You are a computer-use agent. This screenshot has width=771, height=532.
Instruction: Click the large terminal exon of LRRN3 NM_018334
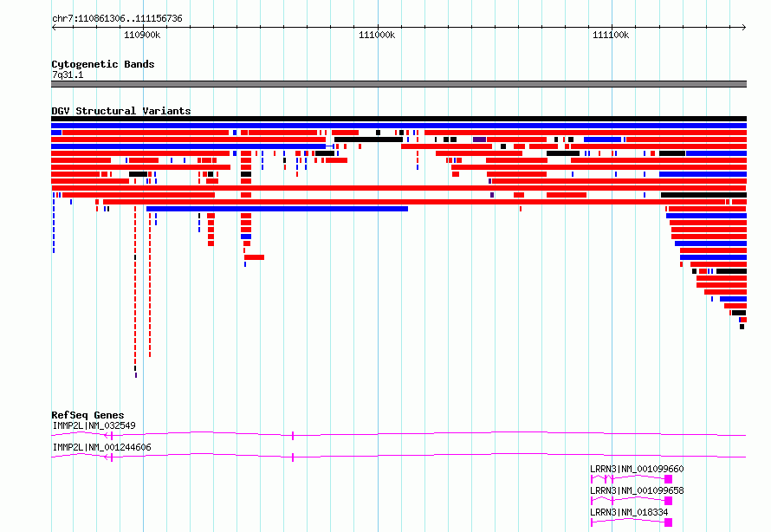point(668,522)
